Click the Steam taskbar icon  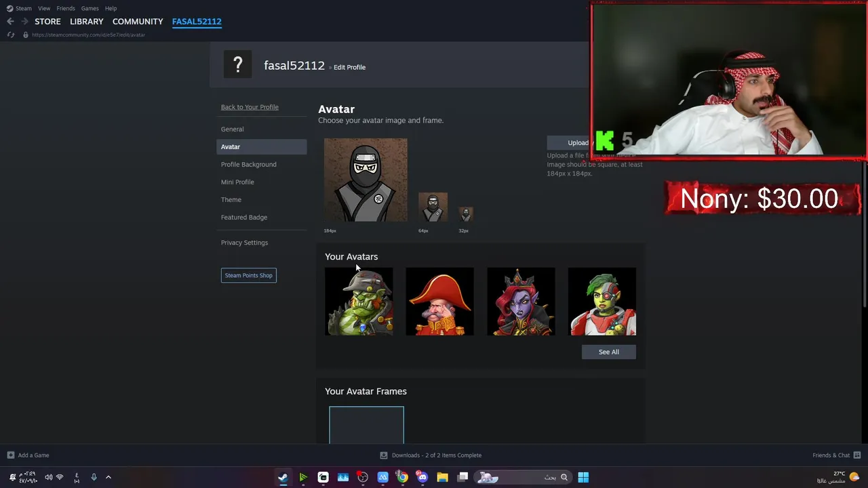283,477
